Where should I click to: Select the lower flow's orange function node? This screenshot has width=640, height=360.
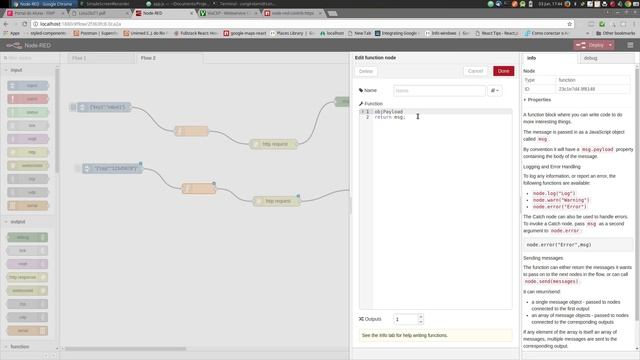(199, 188)
